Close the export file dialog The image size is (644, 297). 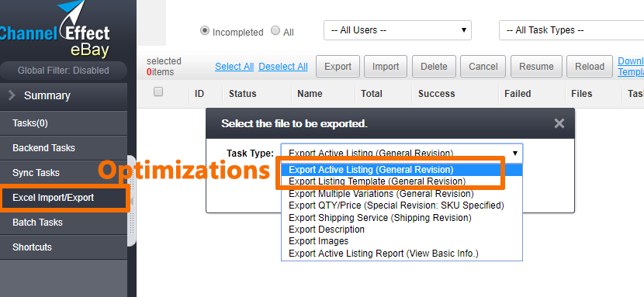point(559,123)
